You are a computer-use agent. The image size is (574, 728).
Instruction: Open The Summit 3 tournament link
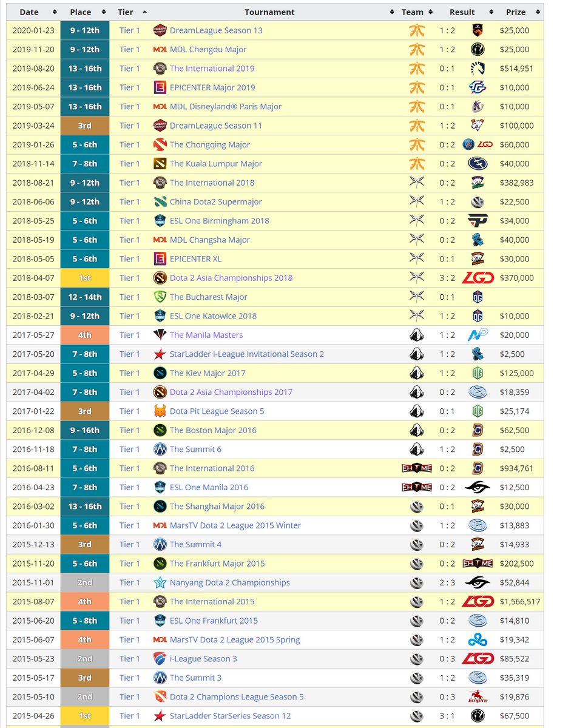[195, 678]
